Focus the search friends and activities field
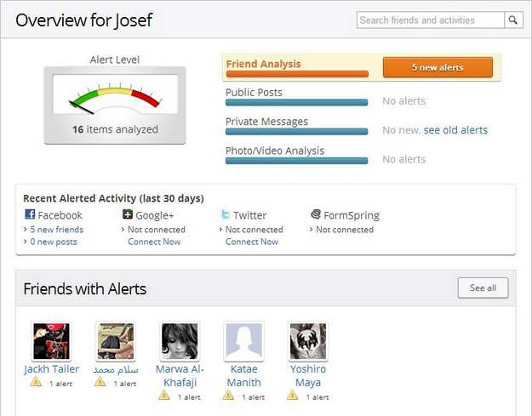Viewport: 532px width, 416px height. 430,20
